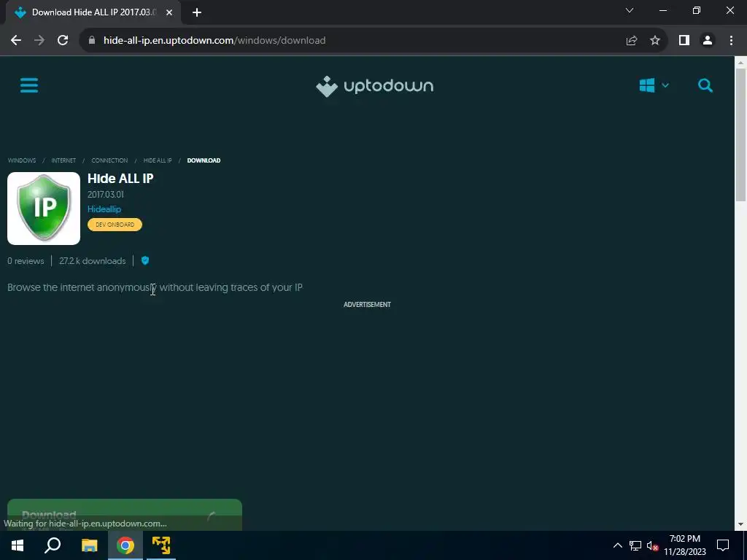Click the Hide ALL IP title

click(x=120, y=179)
